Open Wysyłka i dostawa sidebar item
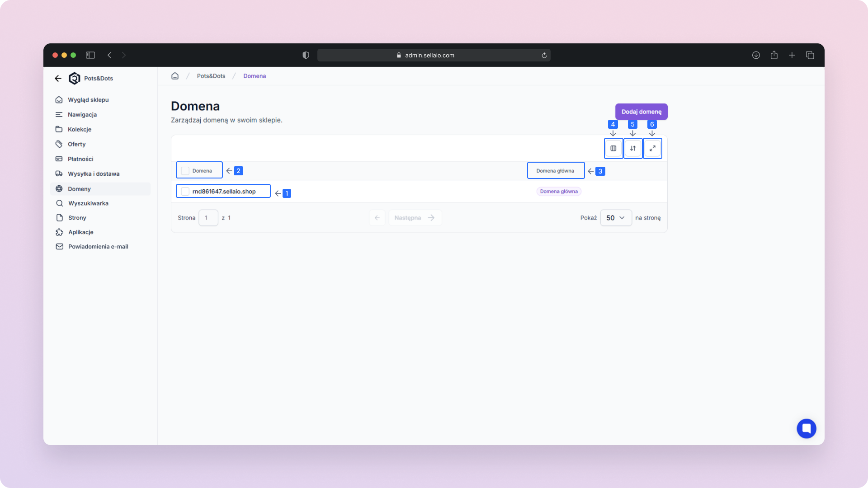This screenshot has height=488, width=868. click(x=94, y=174)
